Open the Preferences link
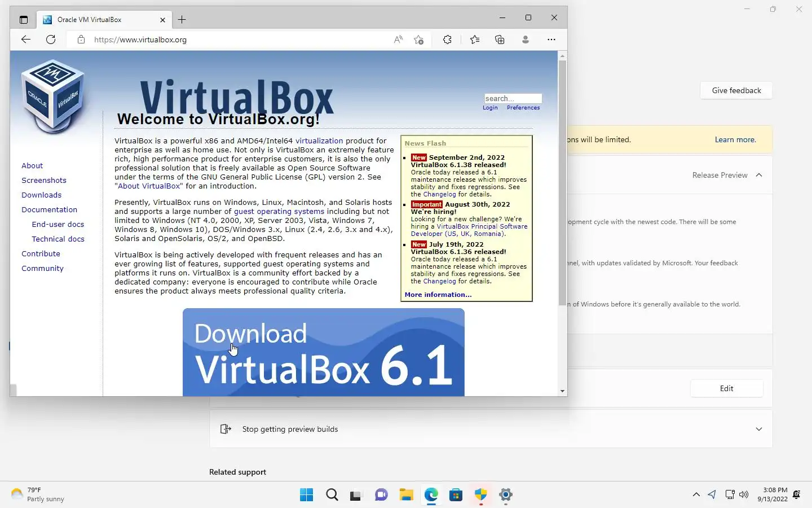Screen dimensions: 812x508 point(523,108)
